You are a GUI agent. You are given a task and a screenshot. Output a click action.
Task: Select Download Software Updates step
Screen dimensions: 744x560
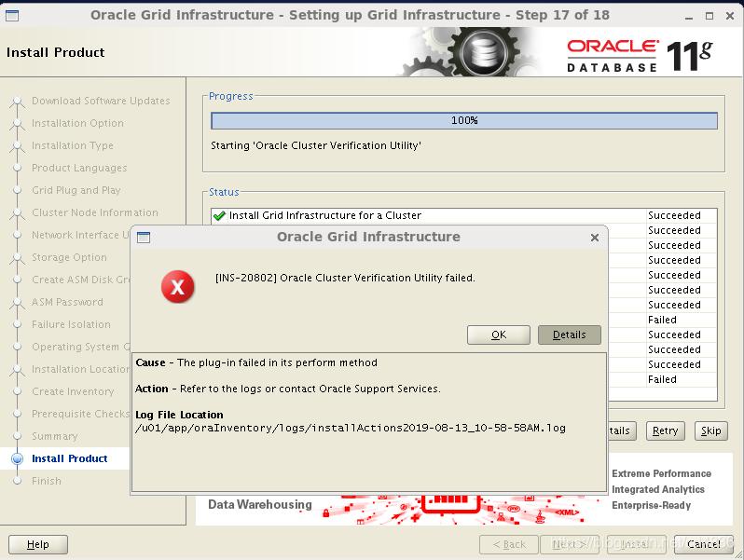tap(101, 101)
